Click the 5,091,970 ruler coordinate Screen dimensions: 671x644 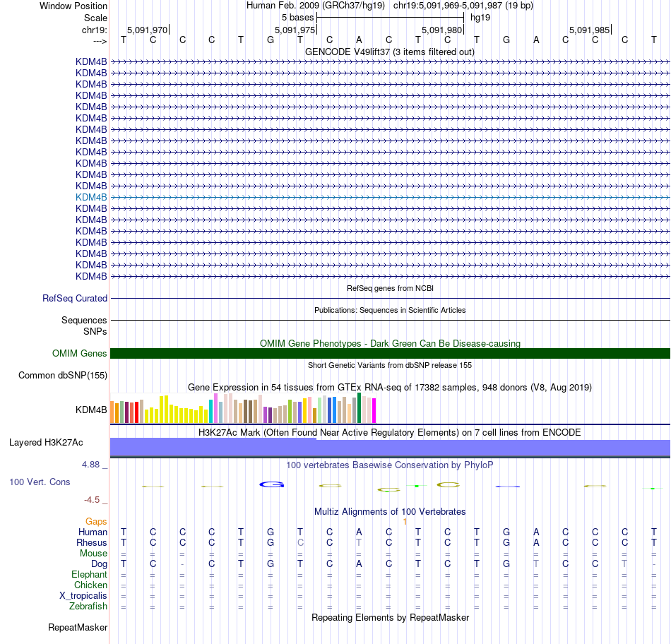[x=147, y=30]
